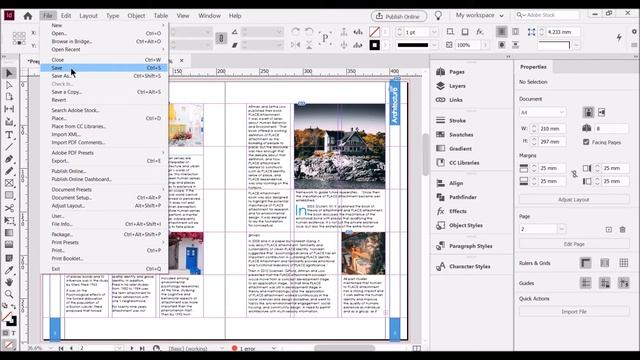Expand the Open Recent submenu
Image resolution: width=640 pixels, height=360 pixels.
104,49
